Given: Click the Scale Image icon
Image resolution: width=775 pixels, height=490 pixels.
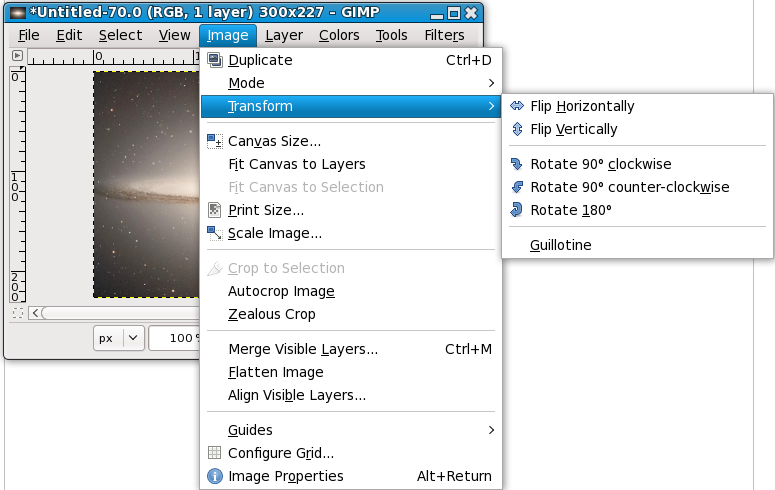Looking at the screenshot, I should (x=214, y=233).
